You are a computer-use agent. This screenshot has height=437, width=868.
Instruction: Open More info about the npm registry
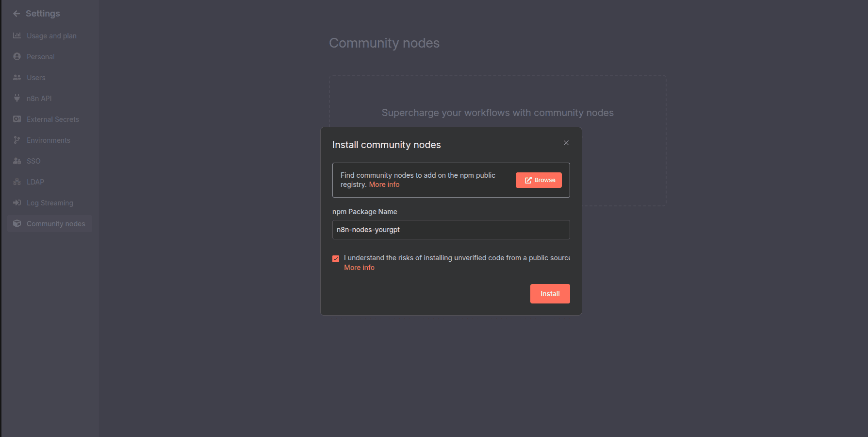coord(384,185)
